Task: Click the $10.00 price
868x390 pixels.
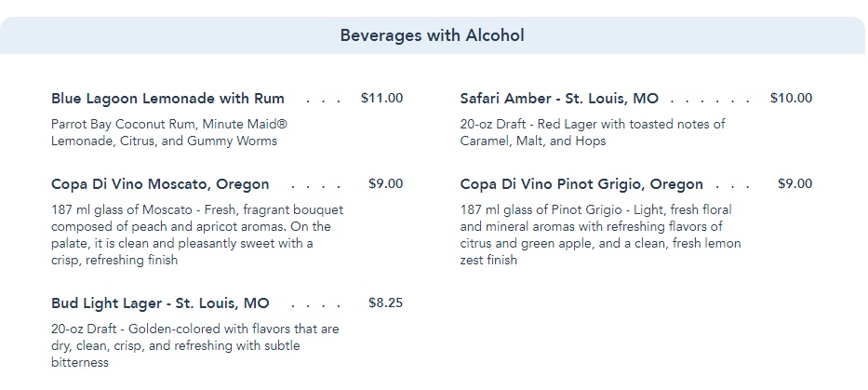Action: click(x=791, y=98)
